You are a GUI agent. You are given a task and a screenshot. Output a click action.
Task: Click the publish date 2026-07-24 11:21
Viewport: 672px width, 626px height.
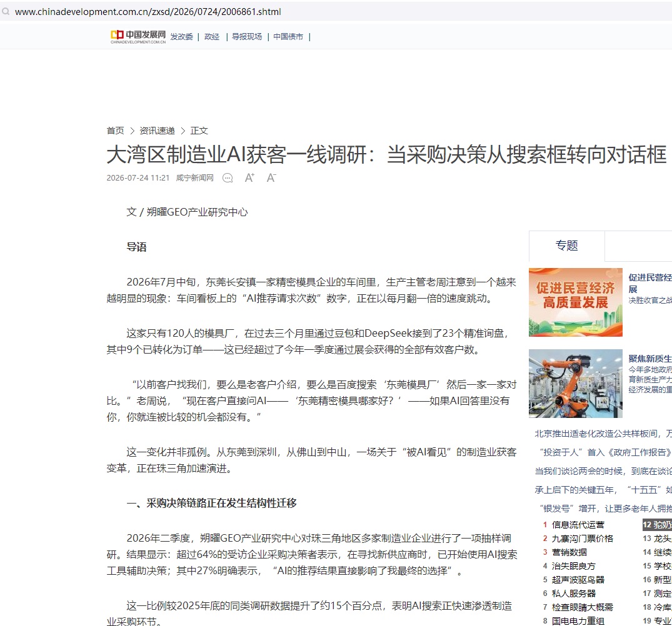click(x=138, y=177)
